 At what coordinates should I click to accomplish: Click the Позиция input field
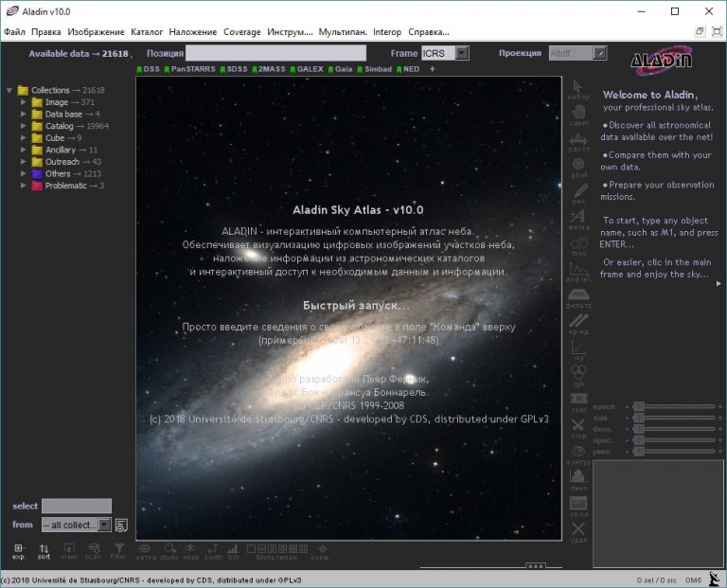[275, 53]
